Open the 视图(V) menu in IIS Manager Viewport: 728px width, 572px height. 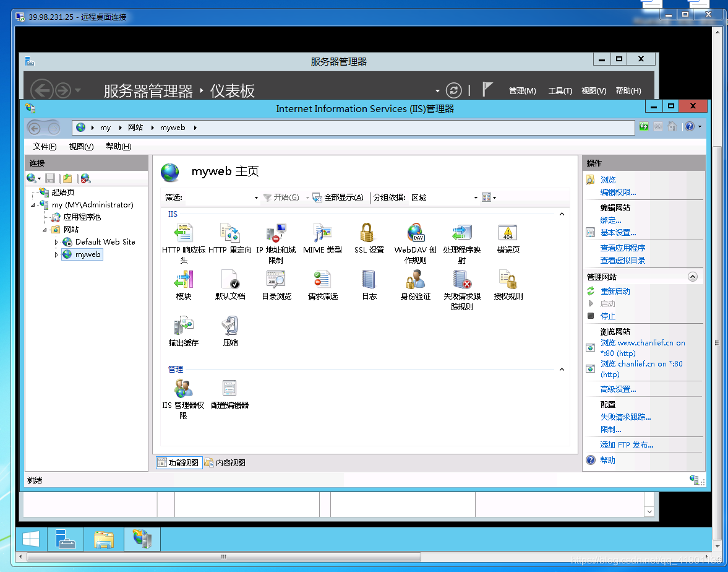[81, 146]
